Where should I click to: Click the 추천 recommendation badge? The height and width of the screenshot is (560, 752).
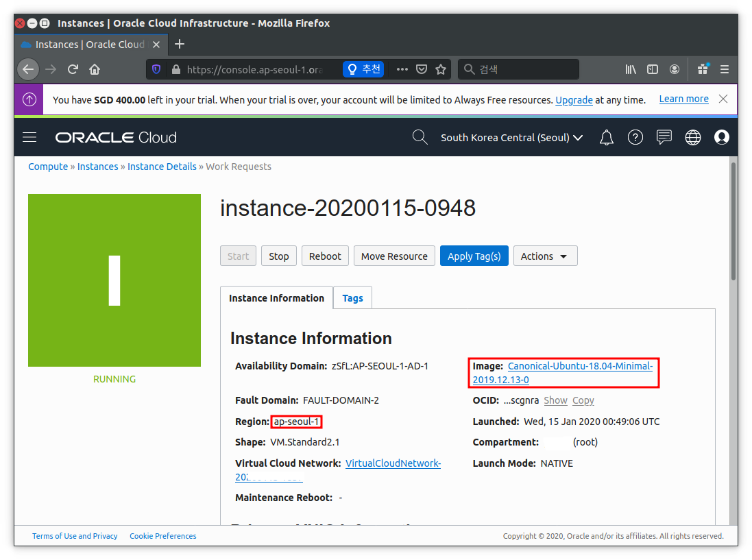coord(363,69)
